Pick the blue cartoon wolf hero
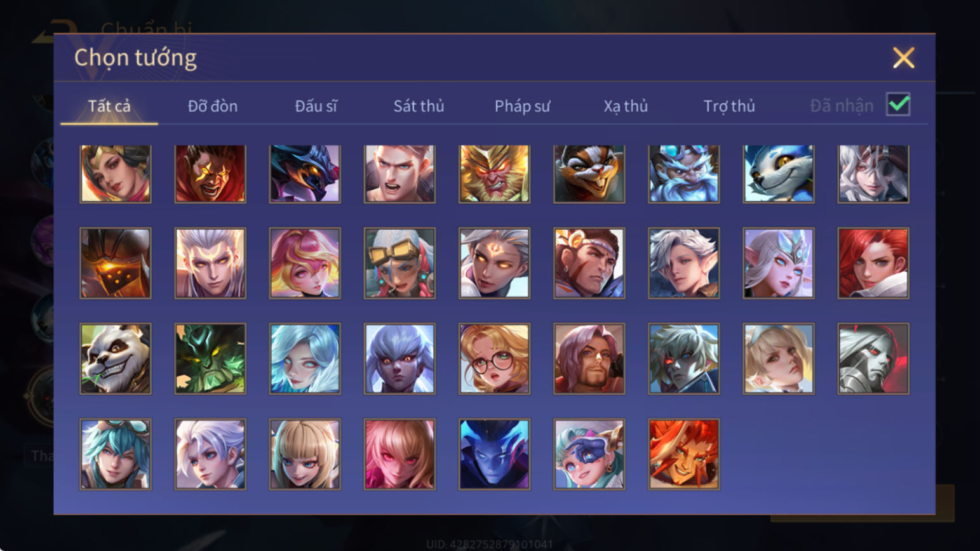This screenshot has height=551, width=980. coord(779,173)
